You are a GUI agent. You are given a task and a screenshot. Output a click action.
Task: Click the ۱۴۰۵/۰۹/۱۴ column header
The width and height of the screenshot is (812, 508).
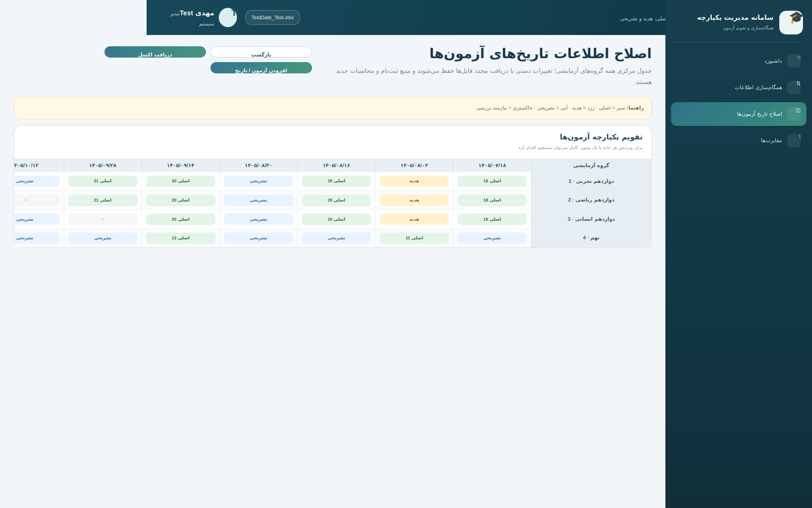coord(180,165)
